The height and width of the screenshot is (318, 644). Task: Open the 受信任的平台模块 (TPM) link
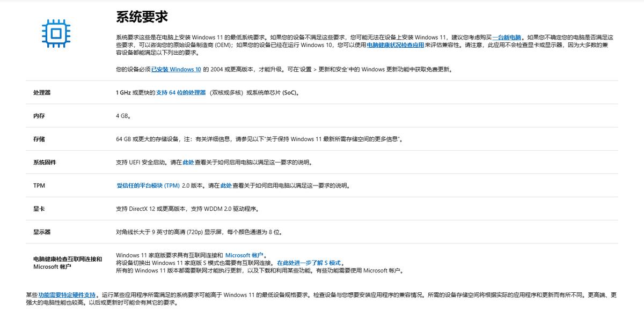(148, 186)
